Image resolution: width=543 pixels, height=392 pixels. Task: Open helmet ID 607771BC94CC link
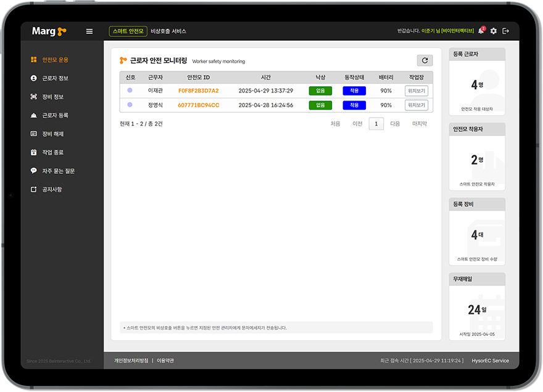(198, 105)
